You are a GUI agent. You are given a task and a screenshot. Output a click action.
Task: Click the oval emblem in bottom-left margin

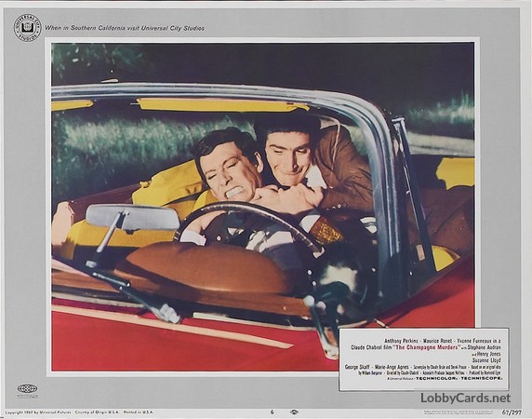28,388
